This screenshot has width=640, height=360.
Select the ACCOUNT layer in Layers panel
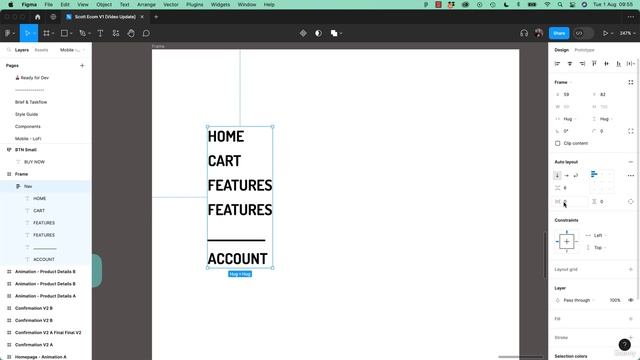click(x=44, y=260)
